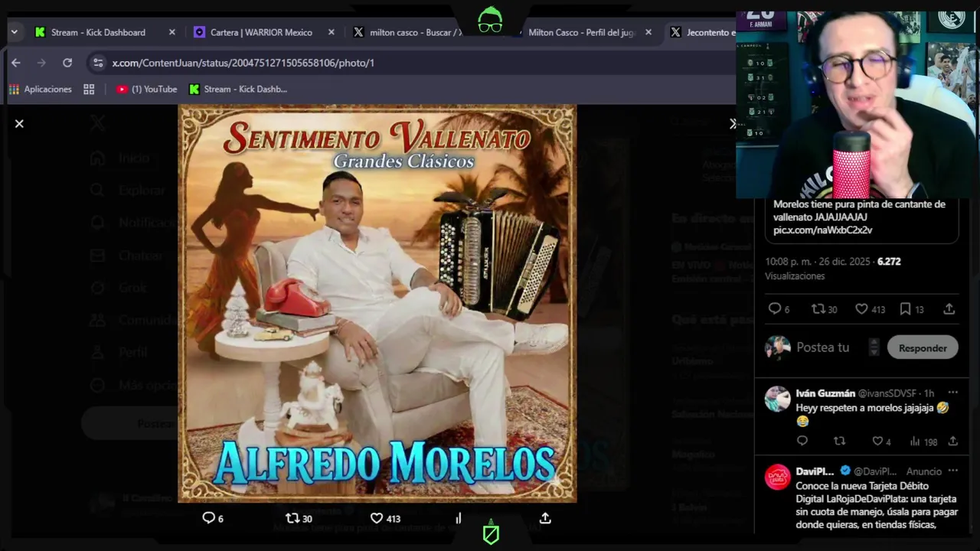Click the Postea tu reply field
This screenshot has width=980, height=551.
coord(823,347)
